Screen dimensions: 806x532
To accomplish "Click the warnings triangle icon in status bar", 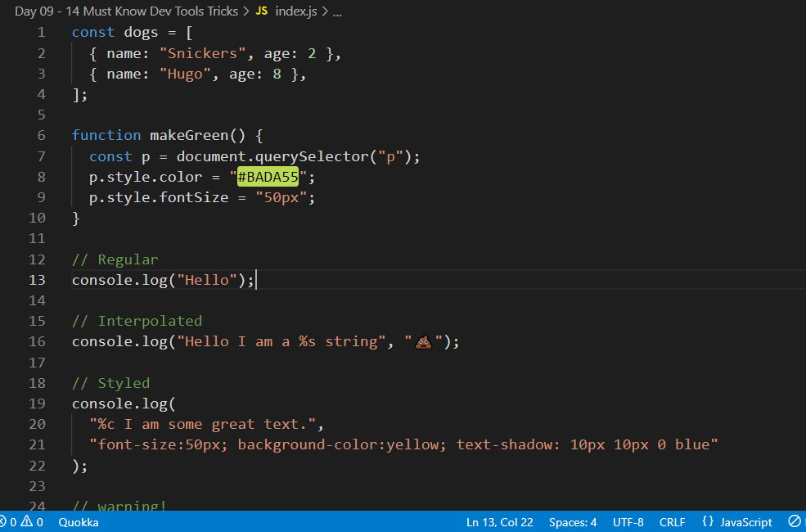I will [x=27, y=521].
